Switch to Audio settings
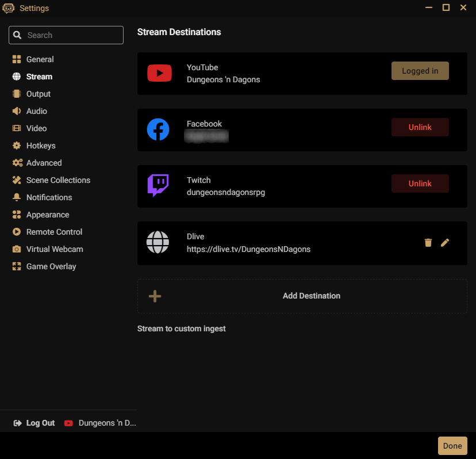Image resolution: width=476 pixels, height=459 pixels. [36, 111]
